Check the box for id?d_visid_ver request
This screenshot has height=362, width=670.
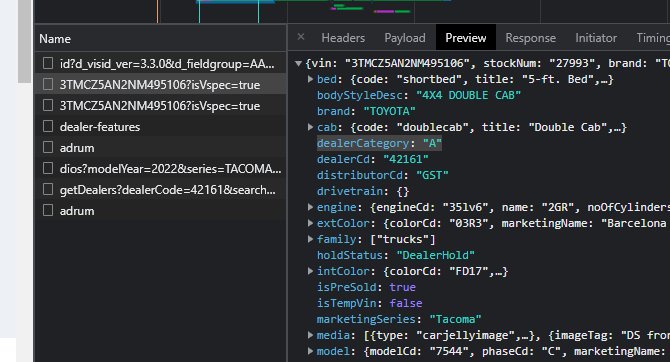coord(48,63)
